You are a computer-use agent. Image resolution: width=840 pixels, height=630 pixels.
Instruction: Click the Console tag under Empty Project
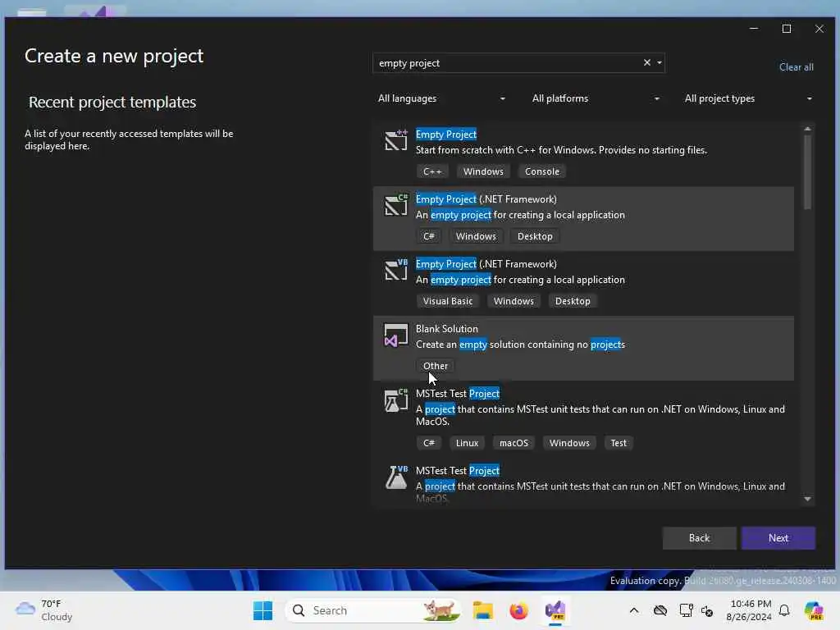tap(541, 171)
